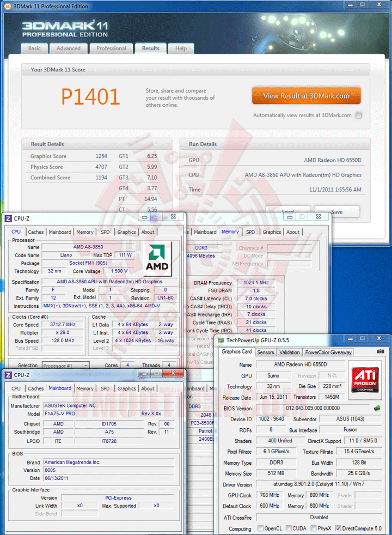Click the Southbridge value A75

[109, 431]
